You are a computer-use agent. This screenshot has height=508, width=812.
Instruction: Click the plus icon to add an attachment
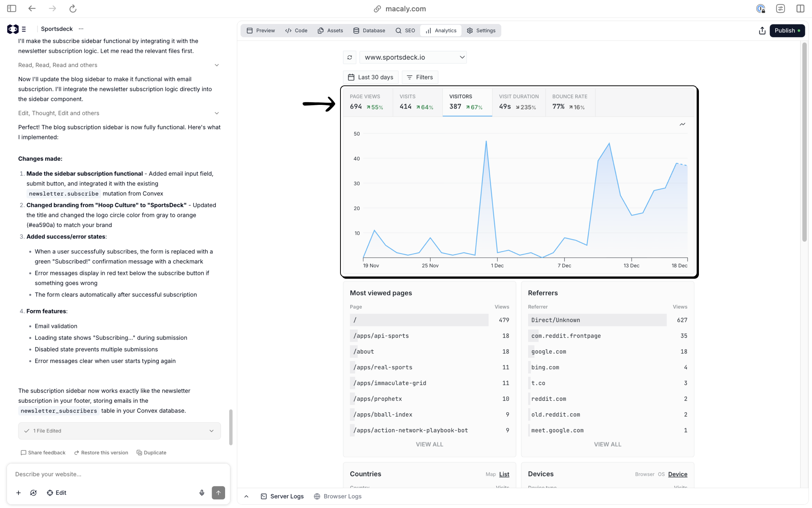(x=19, y=493)
